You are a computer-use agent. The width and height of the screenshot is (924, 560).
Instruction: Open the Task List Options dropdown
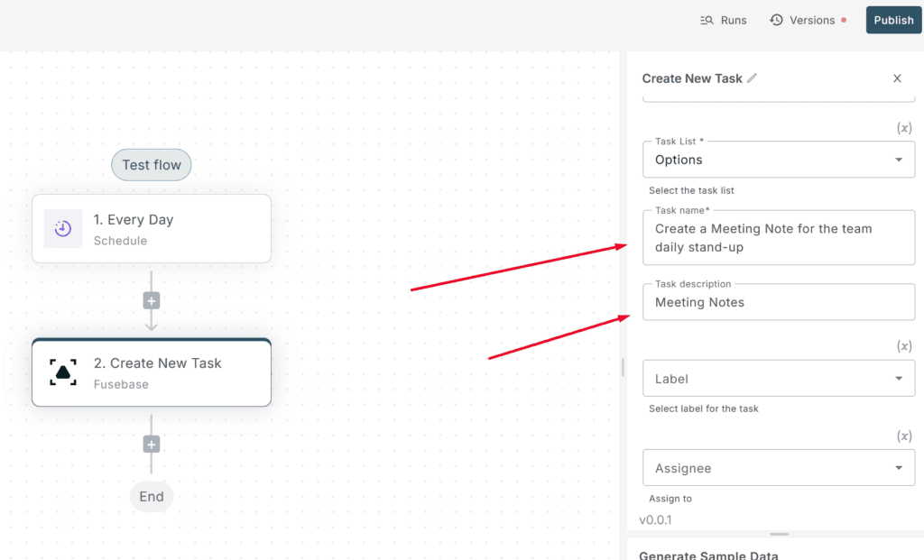779,160
